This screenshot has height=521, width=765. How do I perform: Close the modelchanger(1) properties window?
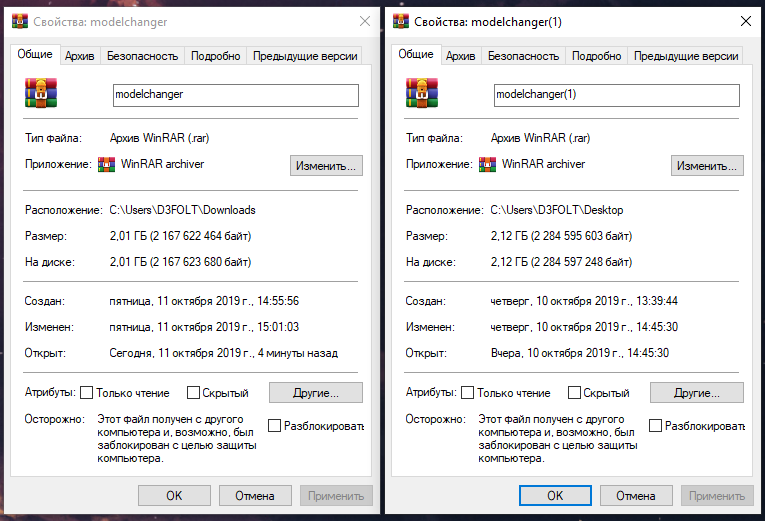point(745,21)
